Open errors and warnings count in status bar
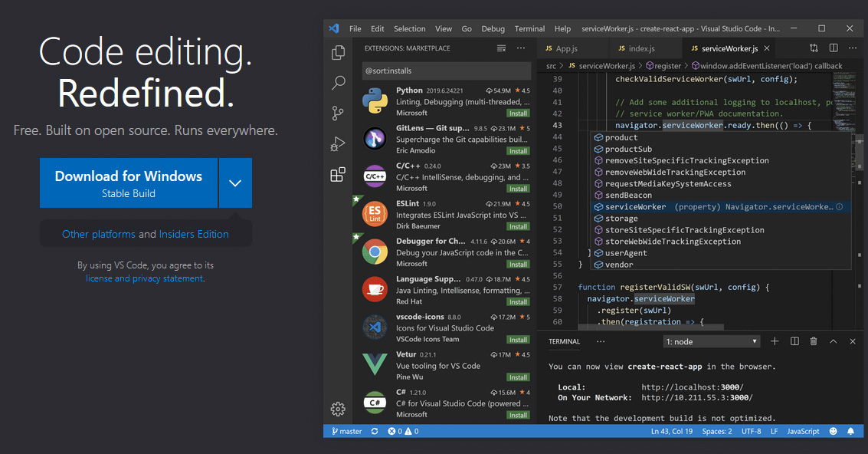Viewport: 868px width, 454px height. [403, 431]
